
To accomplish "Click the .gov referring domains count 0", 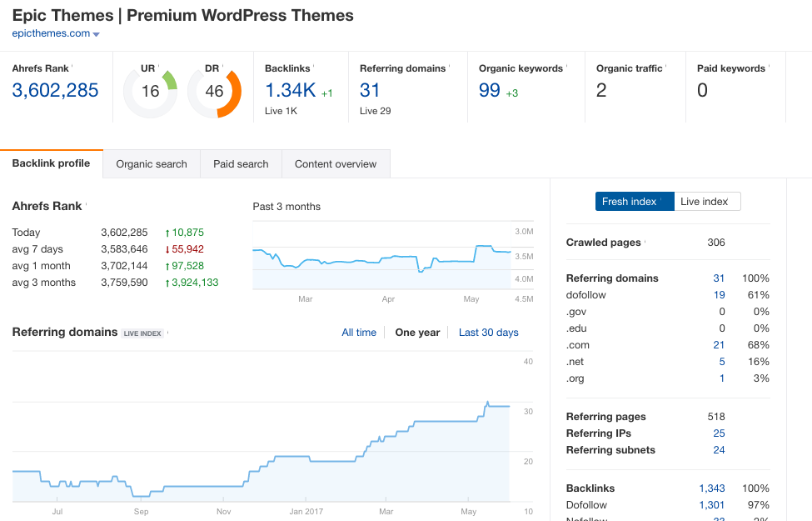I will [x=722, y=311].
